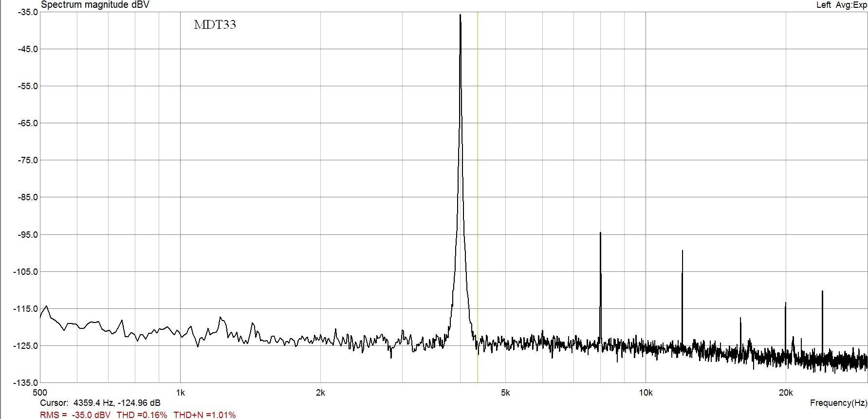Viewport: 868px width, 419px height.
Task: Click the -65.0 Y-axis label
Action: [x=27, y=123]
